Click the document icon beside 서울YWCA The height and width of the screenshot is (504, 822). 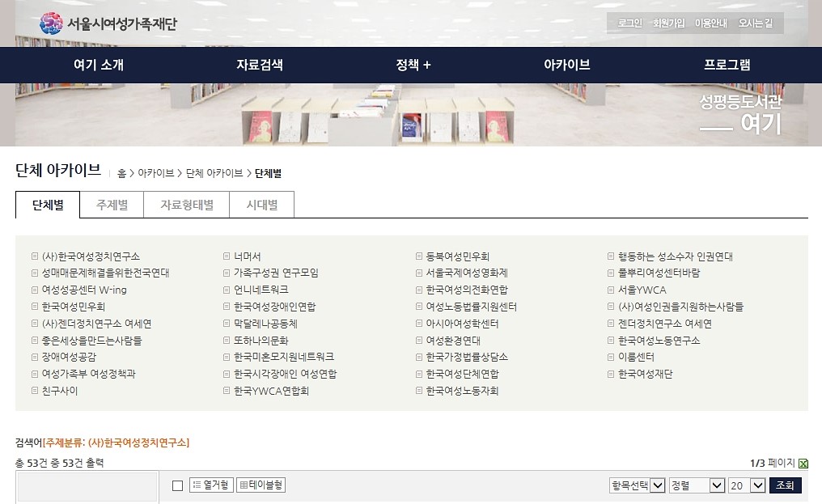611,290
